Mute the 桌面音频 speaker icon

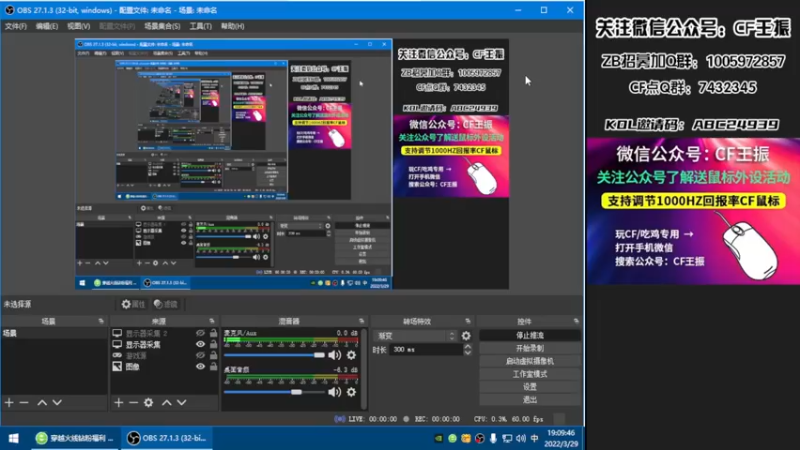(335, 392)
